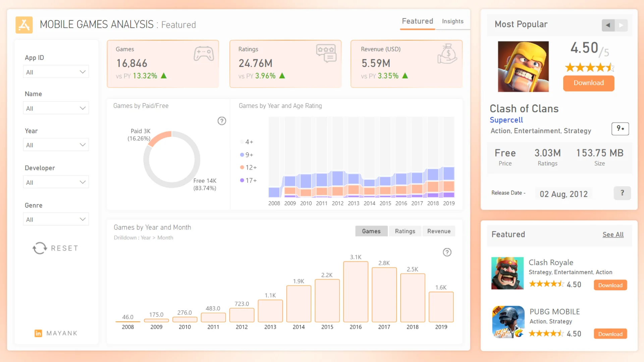Click the reset circular arrows icon
This screenshot has height=362, width=644.
[40, 248]
